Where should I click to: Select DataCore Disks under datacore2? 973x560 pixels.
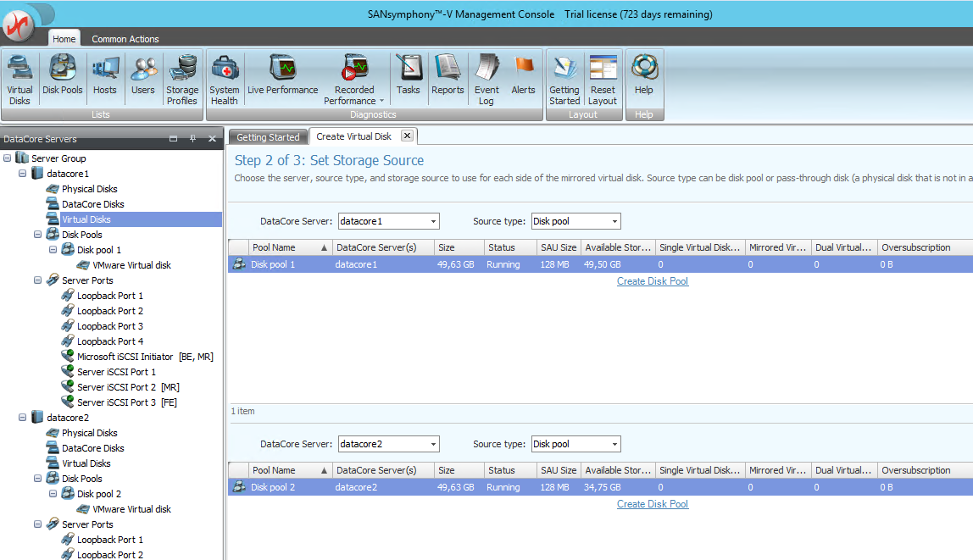(x=93, y=448)
